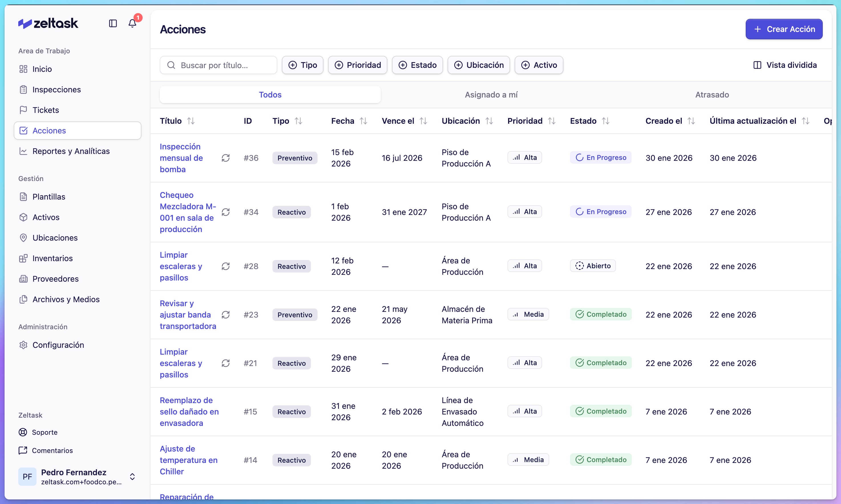The image size is (841, 504).
Task: Open the Estado filter dropdown
Action: pyautogui.click(x=417, y=65)
